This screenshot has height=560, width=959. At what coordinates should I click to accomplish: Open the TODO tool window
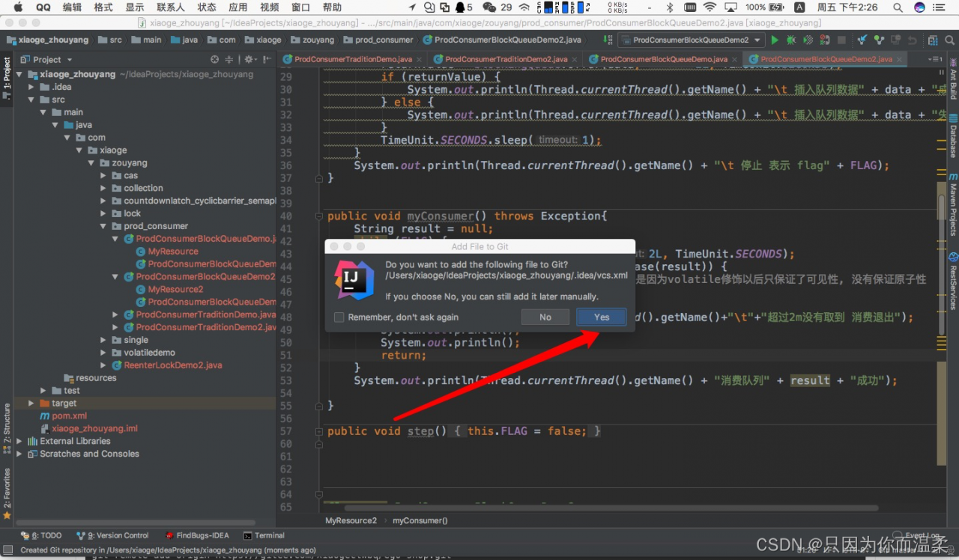click(x=41, y=535)
